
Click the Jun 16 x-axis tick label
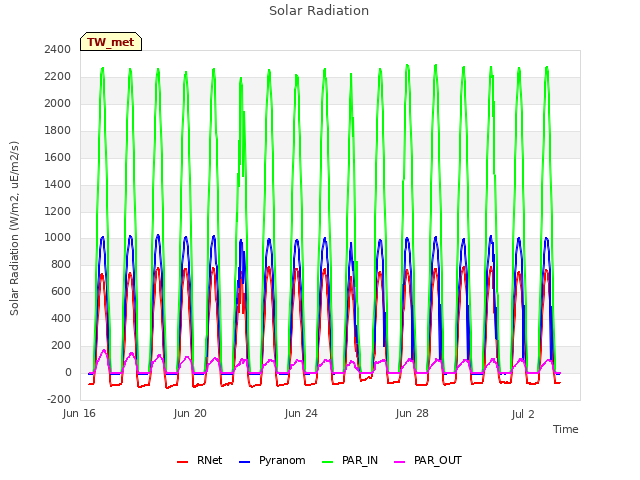point(79,414)
